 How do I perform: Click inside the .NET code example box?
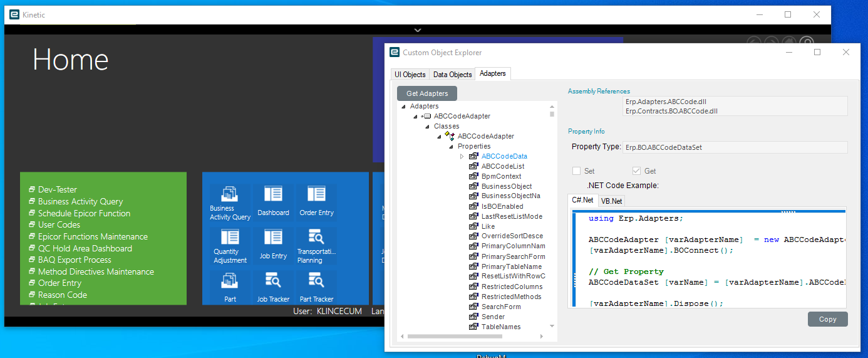(707, 258)
